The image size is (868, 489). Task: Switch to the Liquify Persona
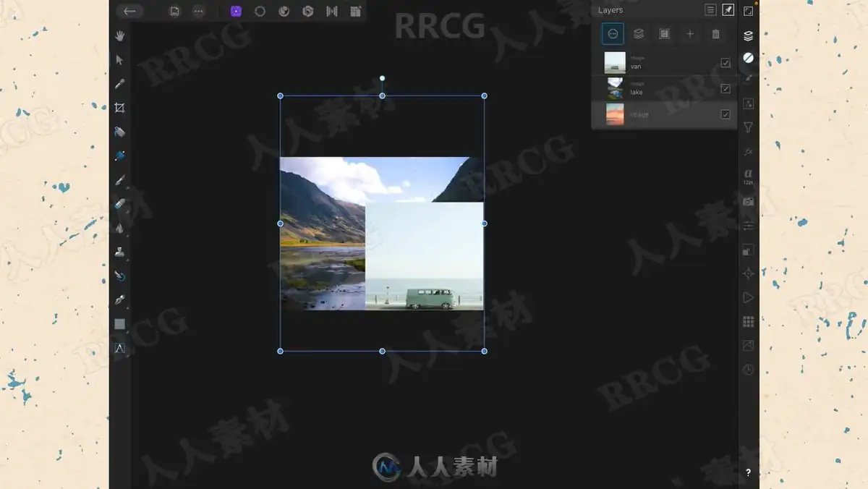click(284, 11)
